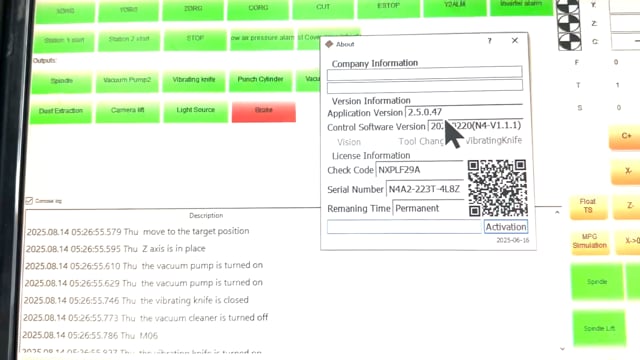Click the Z axis origin marker icon

click(569, 23)
